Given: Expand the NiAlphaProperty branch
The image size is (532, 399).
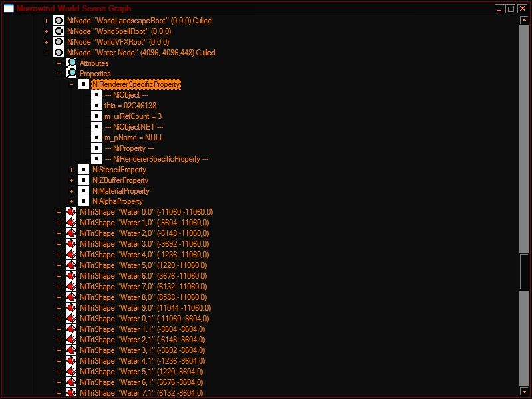Looking at the screenshot, I should click(71, 201).
